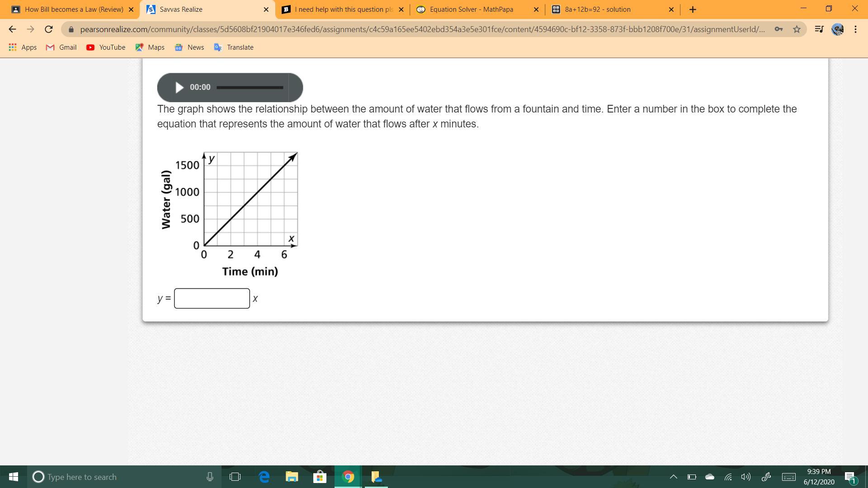Show hidden system tray icons
Image resolution: width=868 pixels, height=488 pixels.
pos(673,477)
